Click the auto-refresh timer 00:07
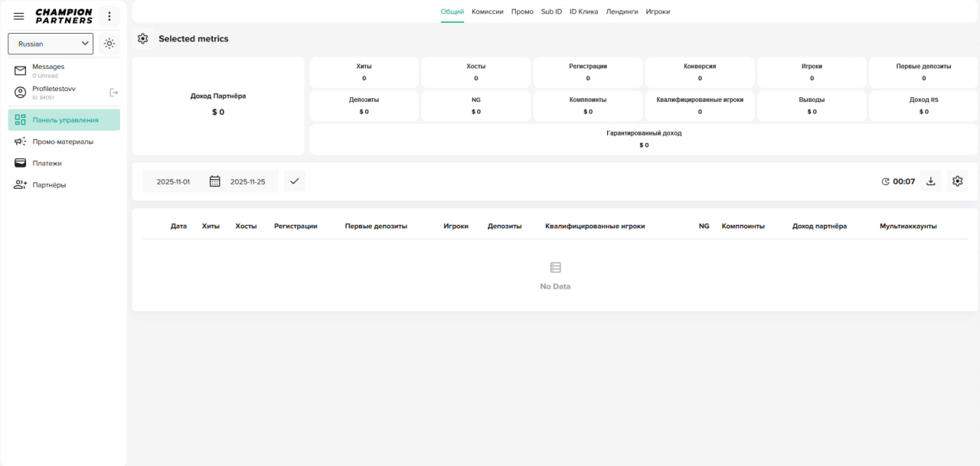 click(898, 181)
